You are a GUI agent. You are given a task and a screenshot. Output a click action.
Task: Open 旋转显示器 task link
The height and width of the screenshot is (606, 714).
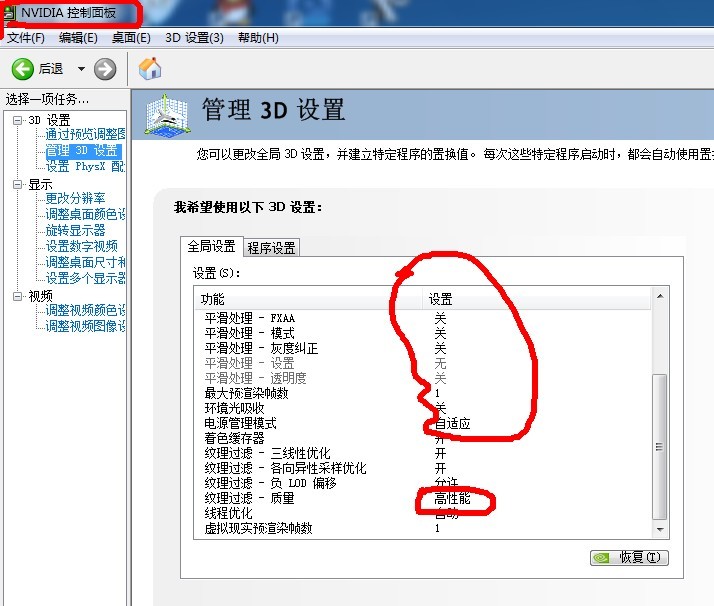[x=75, y=230]
